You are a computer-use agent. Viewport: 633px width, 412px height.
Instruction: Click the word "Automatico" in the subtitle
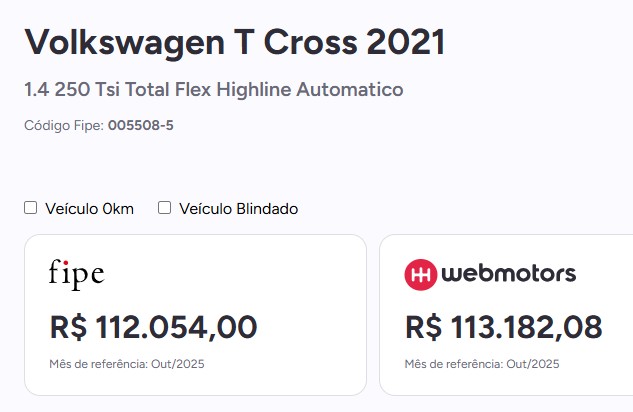(353, 90)
